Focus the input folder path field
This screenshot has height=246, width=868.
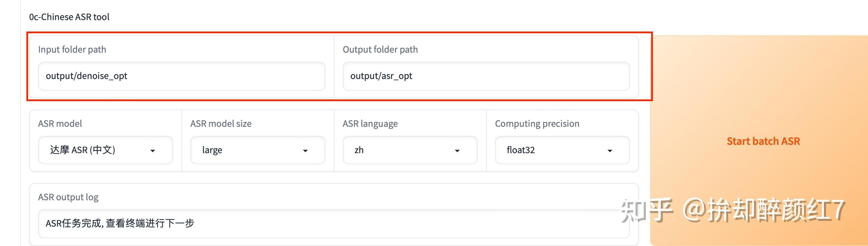coord(181,76)
